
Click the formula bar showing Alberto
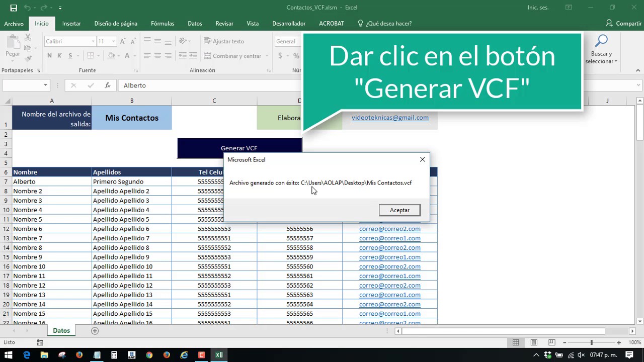pyautogui.click(x=211, y=85)
